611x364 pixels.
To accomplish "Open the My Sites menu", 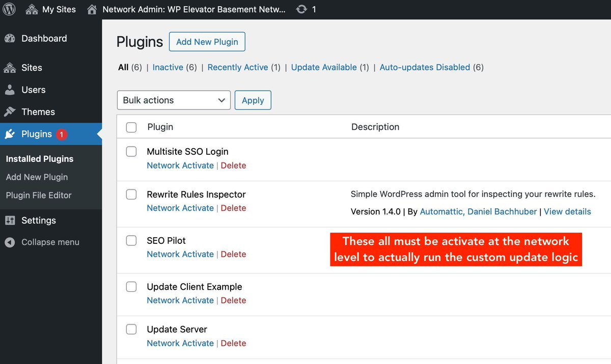I will [x=50, y=9].
